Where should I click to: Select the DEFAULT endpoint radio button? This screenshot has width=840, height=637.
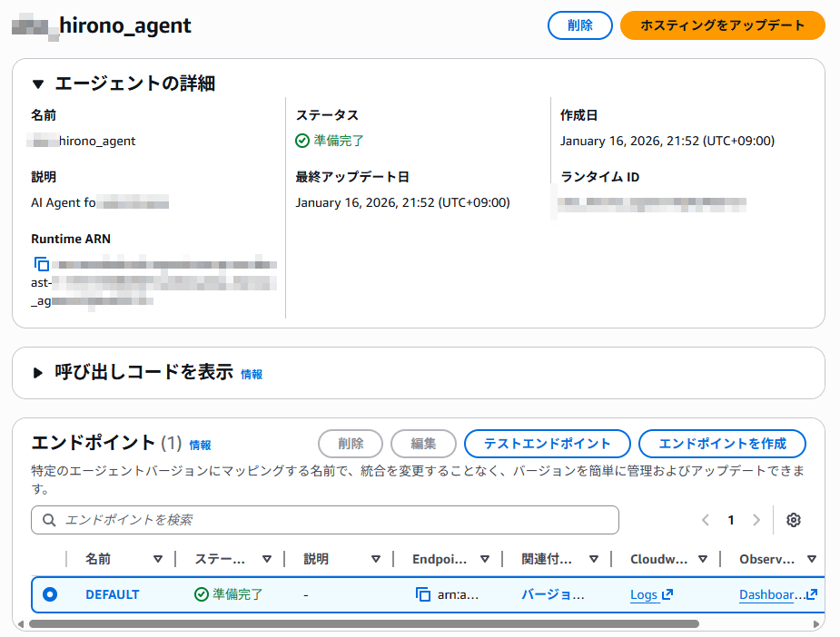[50, 594]
